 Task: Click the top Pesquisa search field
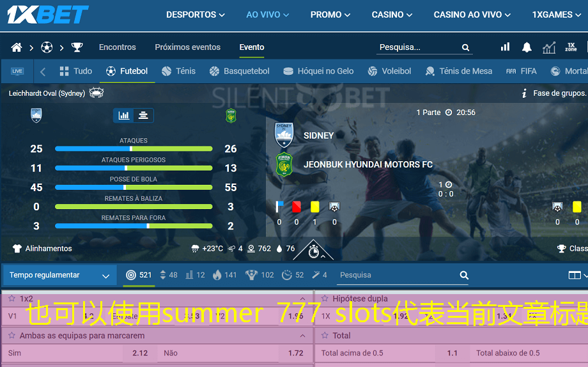tap(419, 47)
